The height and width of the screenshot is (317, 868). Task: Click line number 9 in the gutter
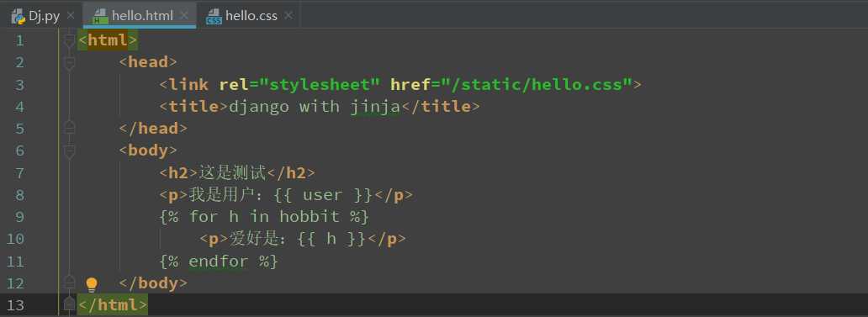click(20, 217)
